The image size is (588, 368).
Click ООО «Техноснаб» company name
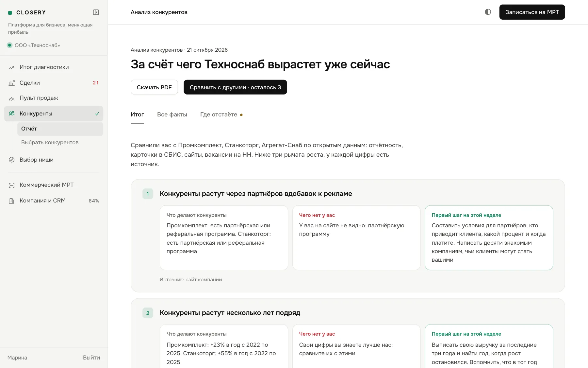tap(37, 45)
